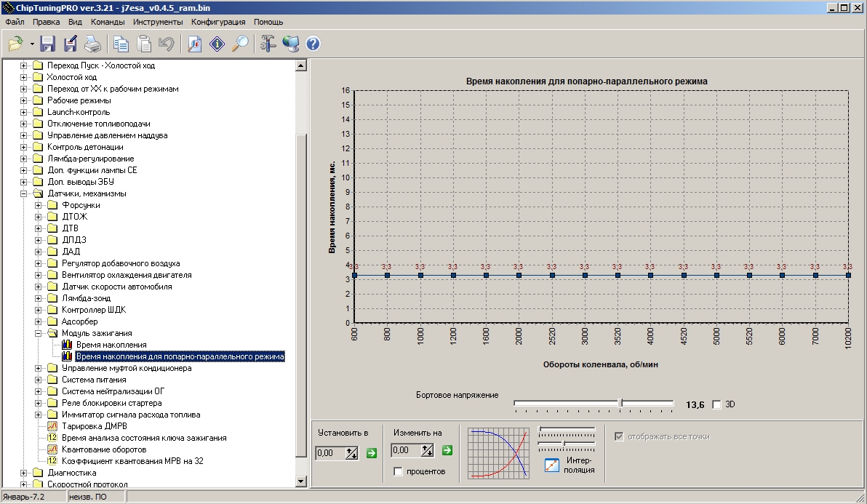Click the 'Бортовое напряжение' slider handle
The height and width of the screenshot is (504, 867).
click(x=620, y=403)
